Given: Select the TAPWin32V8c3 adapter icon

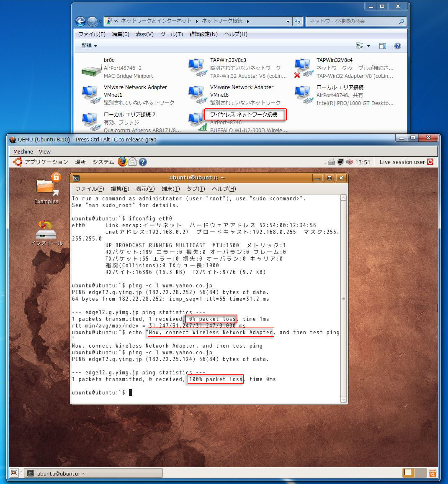Looking at the screenshot, I should click(197, 67).
